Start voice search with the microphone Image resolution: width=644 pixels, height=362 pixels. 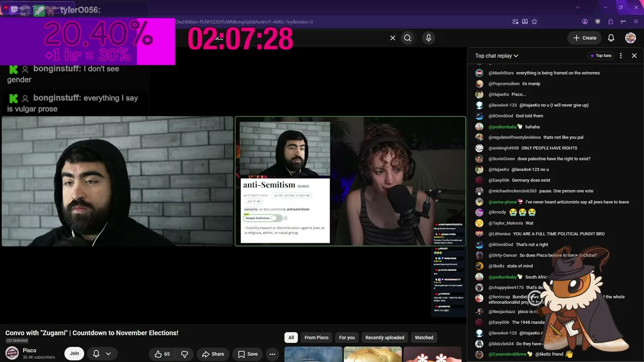pyautogui.click(x=429, y=38)
